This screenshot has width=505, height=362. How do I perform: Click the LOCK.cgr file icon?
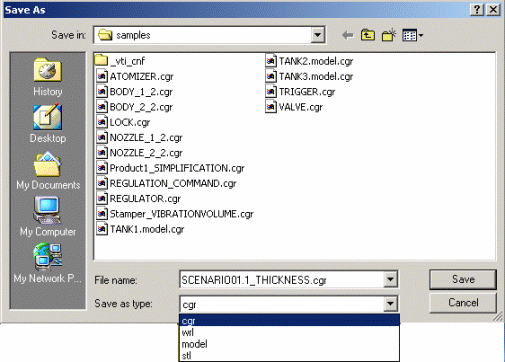102,122
